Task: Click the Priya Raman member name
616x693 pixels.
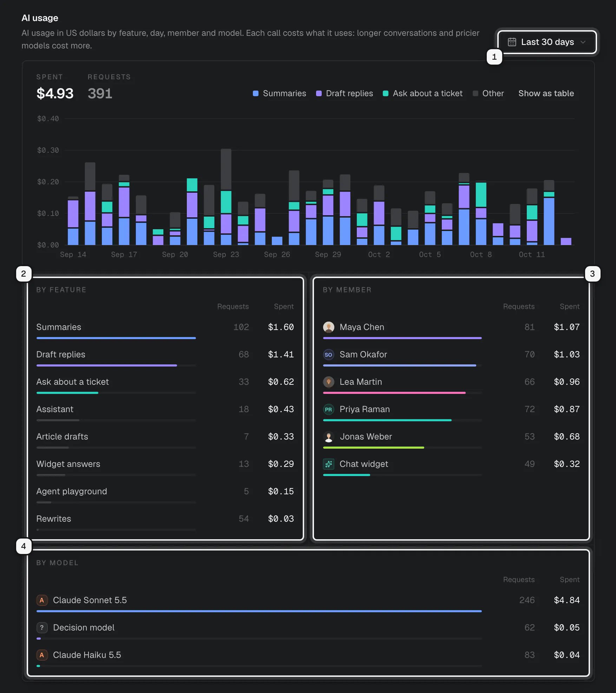Action: tap(365, 409)
